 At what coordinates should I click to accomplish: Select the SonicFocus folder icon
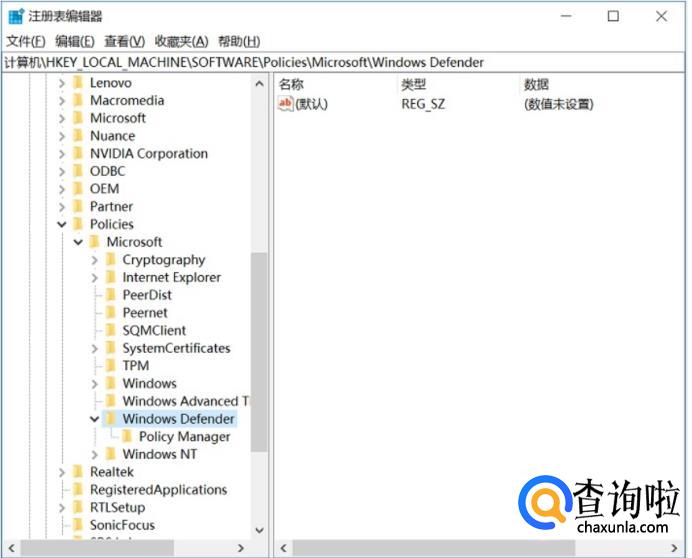coord(78,525)
